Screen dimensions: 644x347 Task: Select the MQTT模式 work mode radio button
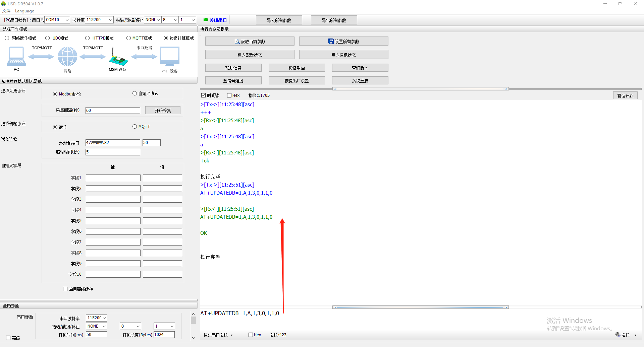coord(129,38)
